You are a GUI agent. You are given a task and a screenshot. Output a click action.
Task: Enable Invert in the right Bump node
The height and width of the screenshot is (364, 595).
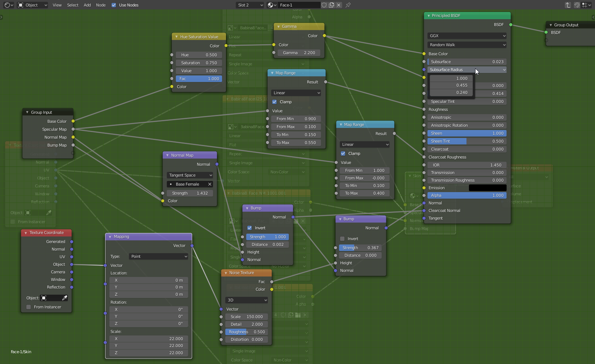pos(342,239)
